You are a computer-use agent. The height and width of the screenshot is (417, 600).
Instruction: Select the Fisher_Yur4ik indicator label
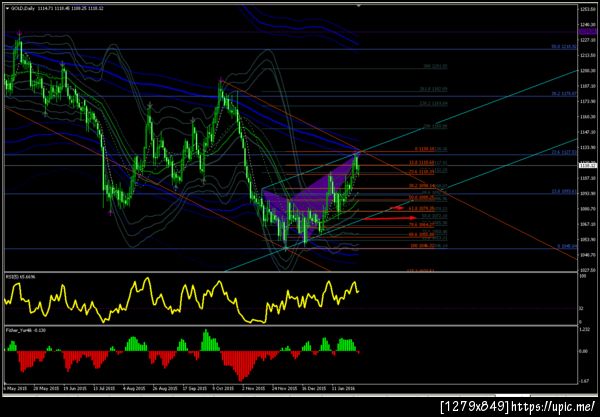click(x=26, y=330)
